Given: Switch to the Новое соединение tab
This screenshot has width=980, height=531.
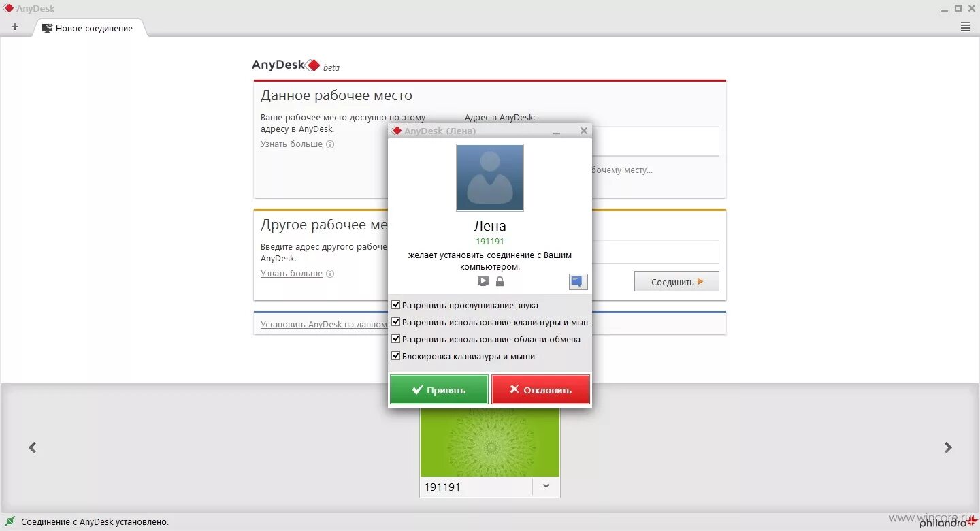Looking at the screenshot, I should (x=88, y=29).
